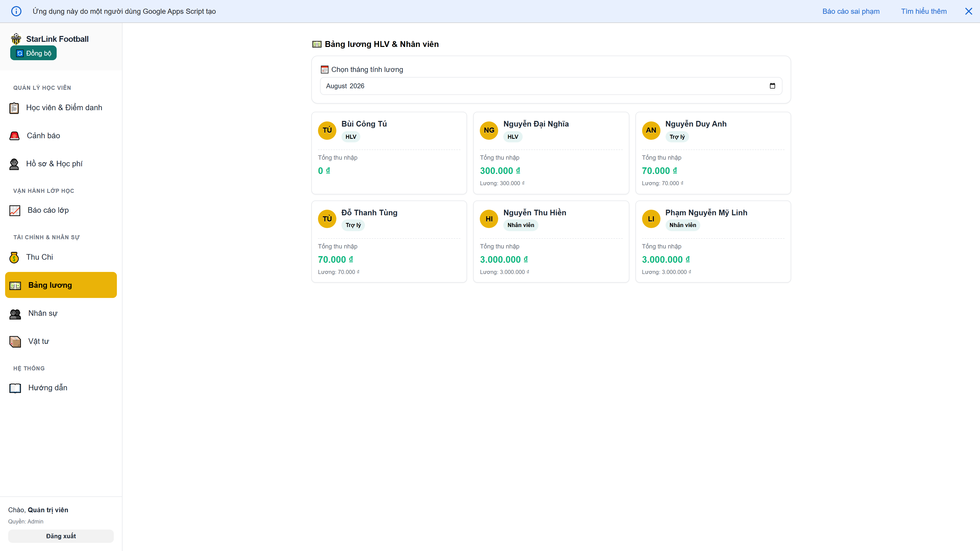980x551 pixels.
Task: Click the Trợ lý badge under Đỗ Thanh Tùng
Action: 353,225
